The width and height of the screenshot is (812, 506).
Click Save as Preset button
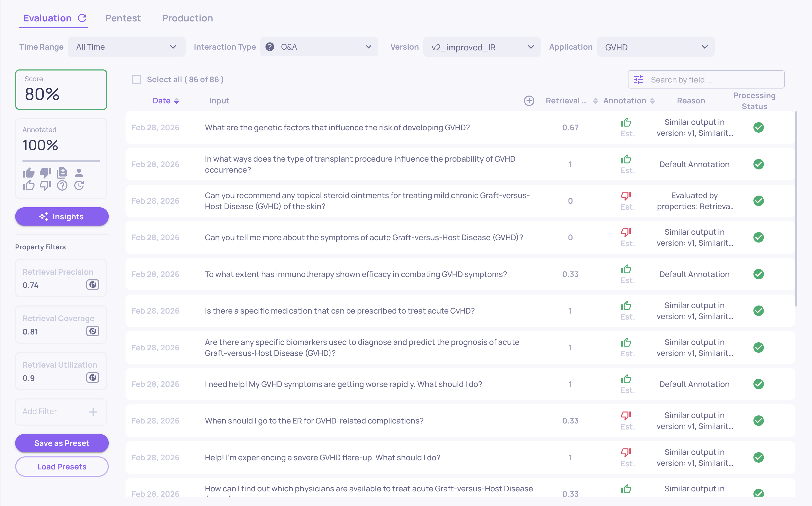(x=62, y=443)
